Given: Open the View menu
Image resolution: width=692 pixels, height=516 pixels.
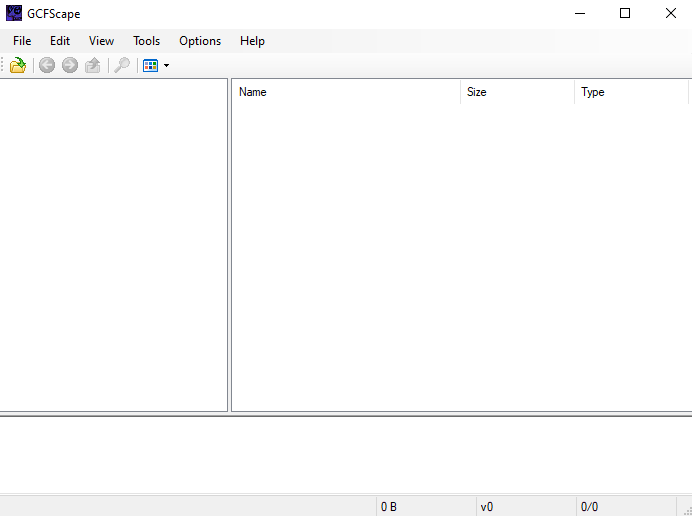Looking at the screenshot, I should click(x=102, y=41).
